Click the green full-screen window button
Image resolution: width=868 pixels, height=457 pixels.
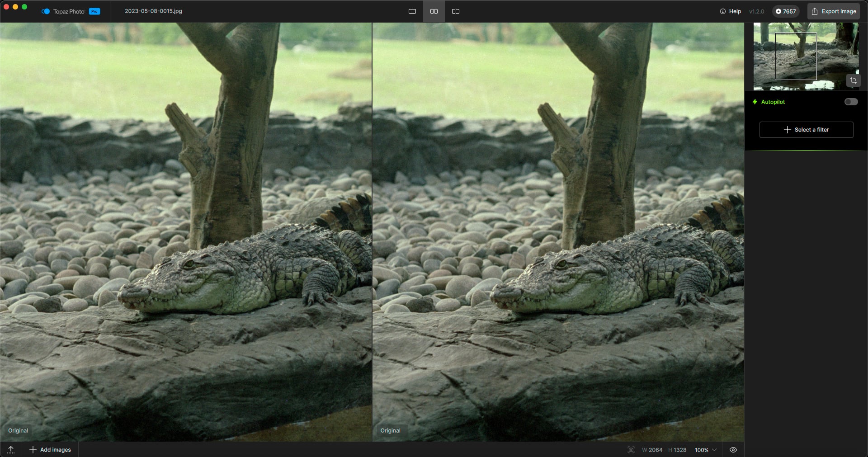click(24, 7)
